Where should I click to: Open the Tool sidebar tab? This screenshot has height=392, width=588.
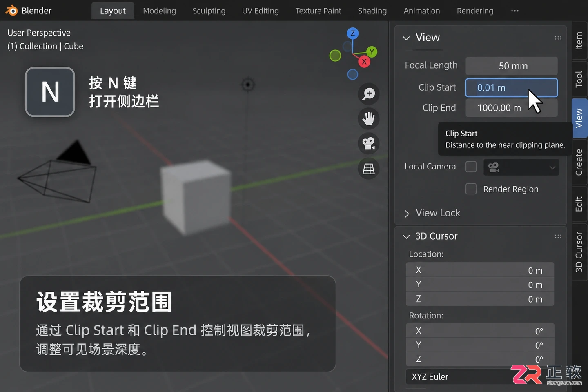point(579,79)
